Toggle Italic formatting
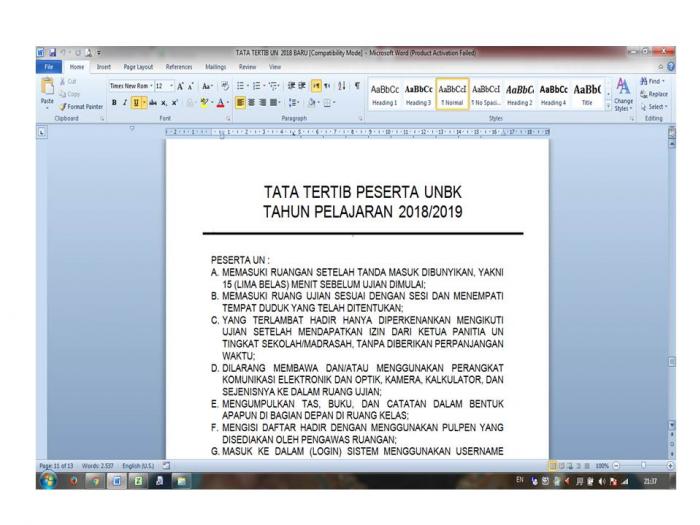The image size is (700, 525). [125, 103]
